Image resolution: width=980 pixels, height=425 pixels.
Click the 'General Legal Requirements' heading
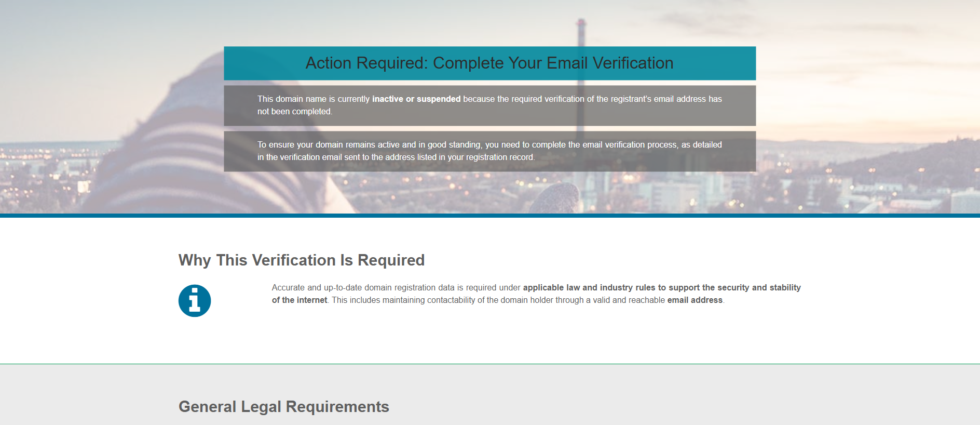click(284, 406)
